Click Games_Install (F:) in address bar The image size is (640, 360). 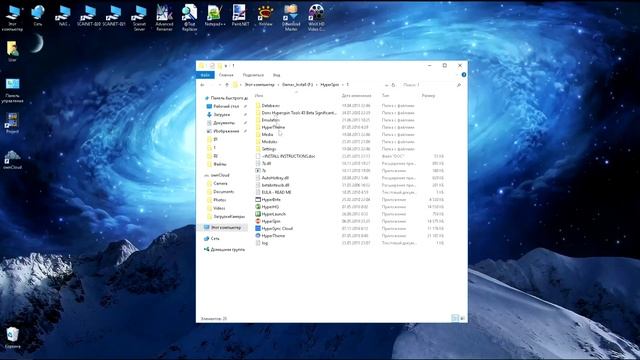coord(298,85)
